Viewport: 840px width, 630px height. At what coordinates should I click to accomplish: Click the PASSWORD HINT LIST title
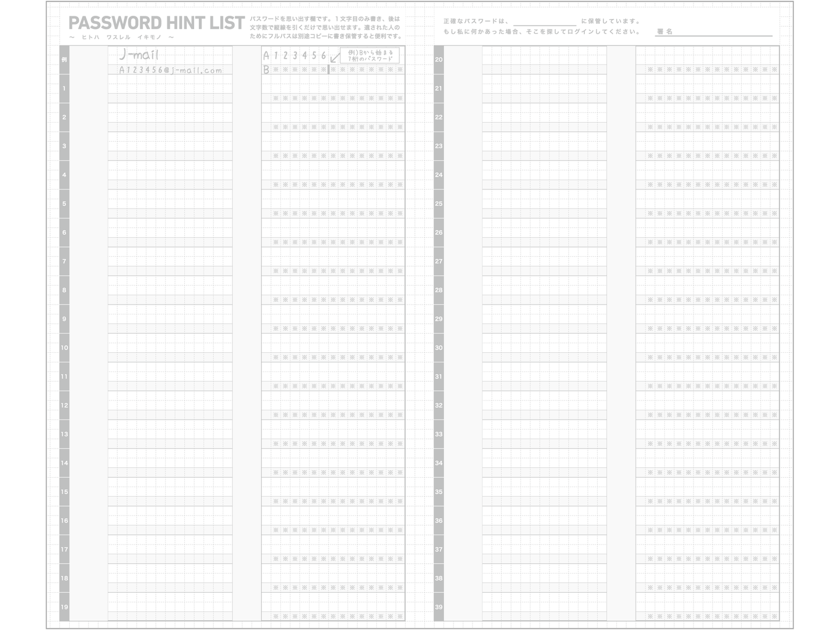tap(156, 23)
